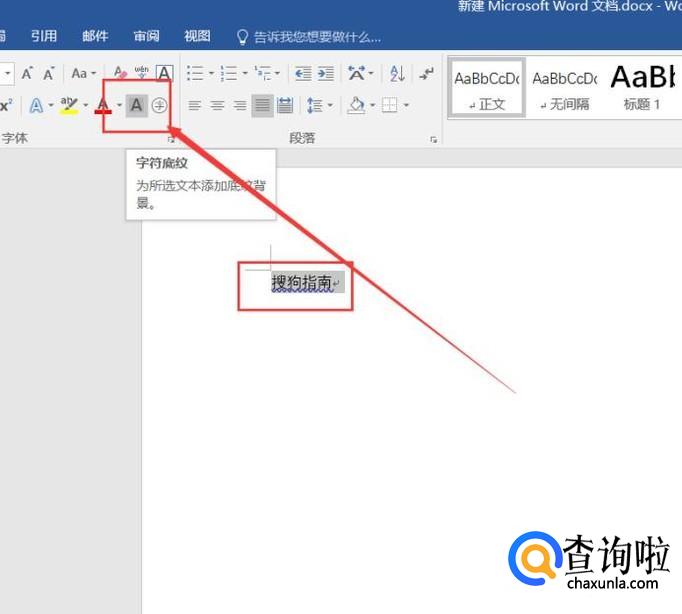Expand line spacing dropdown arrow
Screen dimensions: 682x614
pyautogui.click(x=330, y=105)
